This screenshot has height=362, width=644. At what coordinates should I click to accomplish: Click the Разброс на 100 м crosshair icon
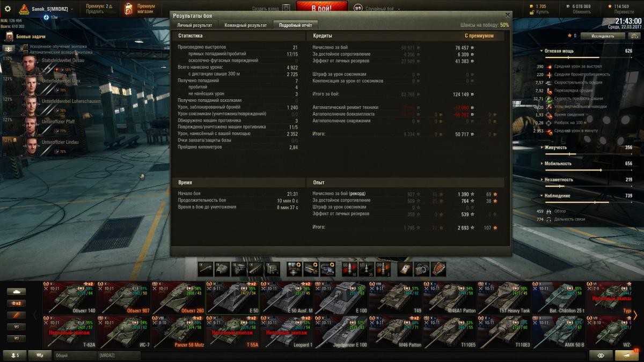[549, 123]
